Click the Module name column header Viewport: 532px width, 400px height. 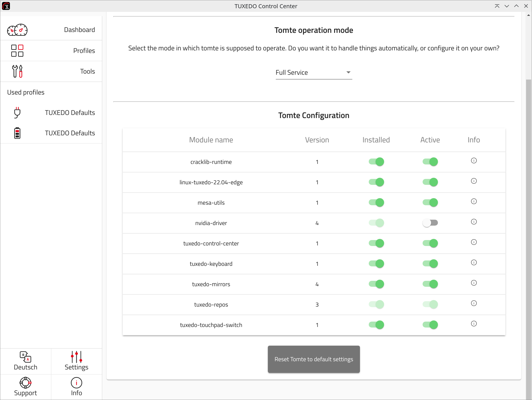click(x=211, y=140)
